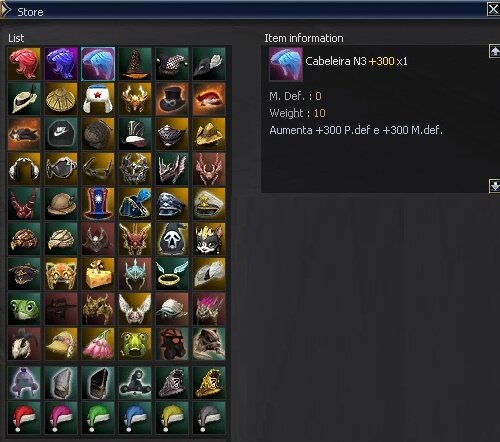The image size is (500, 442).
Task: Pick the golden halo with wings item
Action: click(x=172, y=274)
